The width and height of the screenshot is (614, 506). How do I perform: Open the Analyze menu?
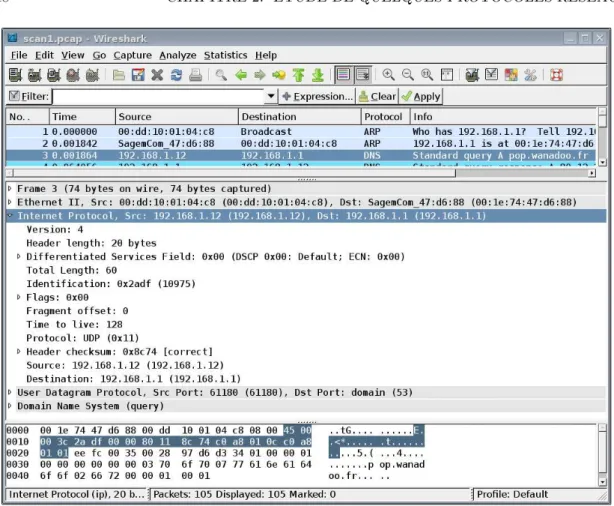tap(177, 55)
